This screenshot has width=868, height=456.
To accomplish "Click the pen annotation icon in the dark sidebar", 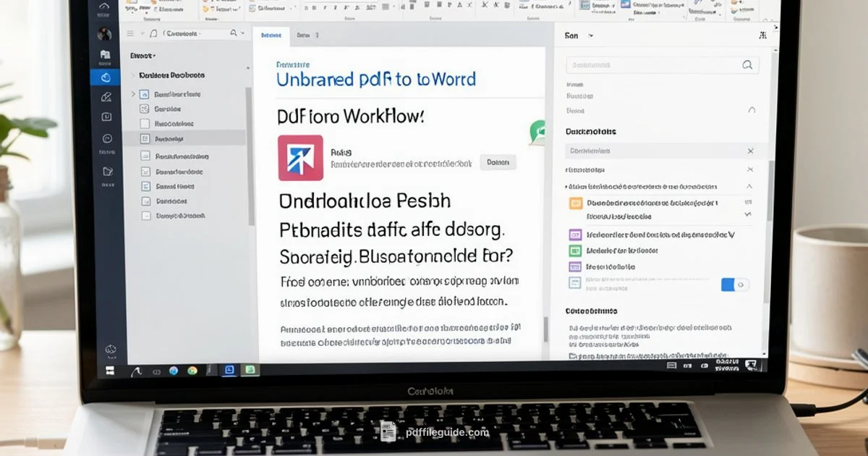I will pyautogui.click(x=106, y=96).
